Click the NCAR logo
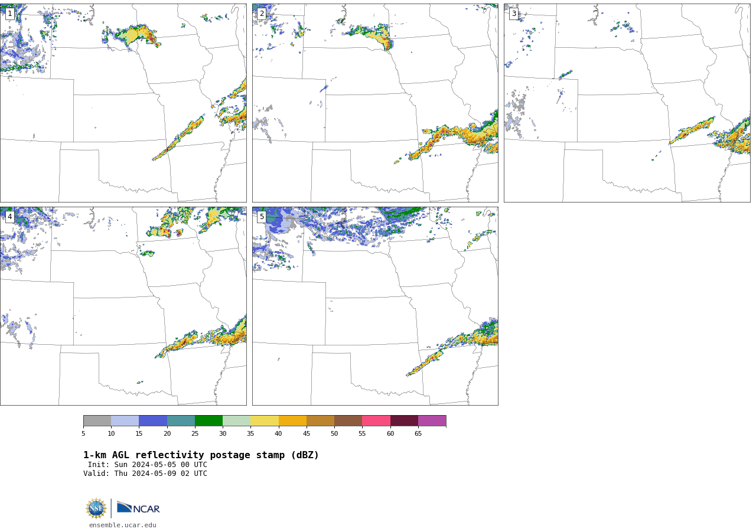This screenshot has width=756, height=532. 138,508
